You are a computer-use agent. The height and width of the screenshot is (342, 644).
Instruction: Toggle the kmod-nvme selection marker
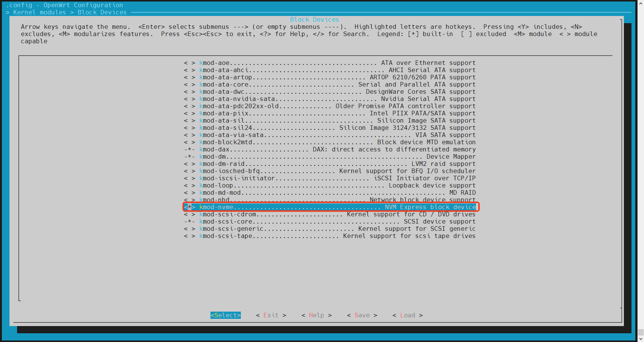[x=189, y=207]
